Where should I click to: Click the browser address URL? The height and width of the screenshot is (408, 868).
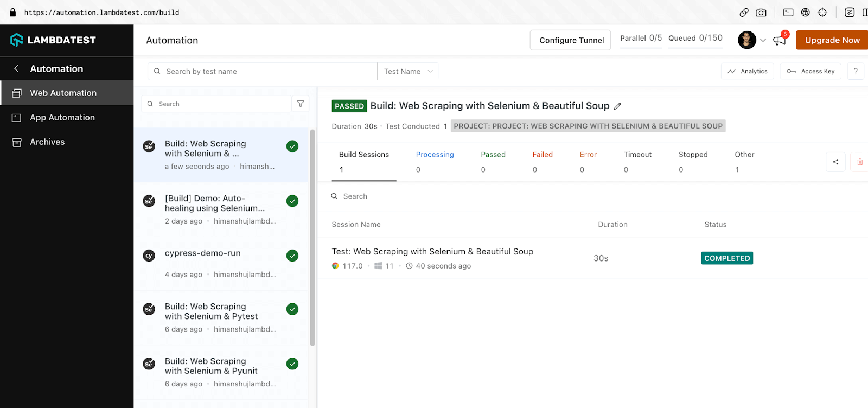(101, 12)
